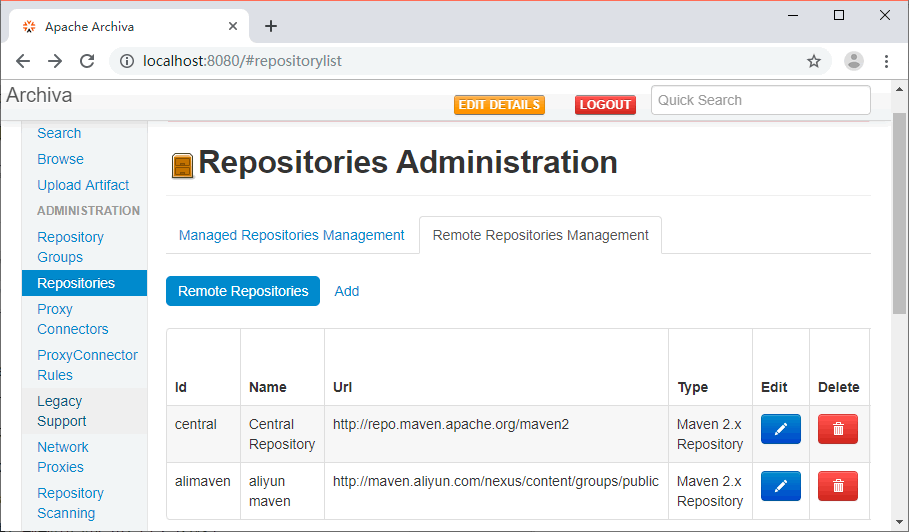The image size is (909, 532).
Task: Delete the alimaven repository with trash icon
Action: pyautogui.click(x=837, y=486)
